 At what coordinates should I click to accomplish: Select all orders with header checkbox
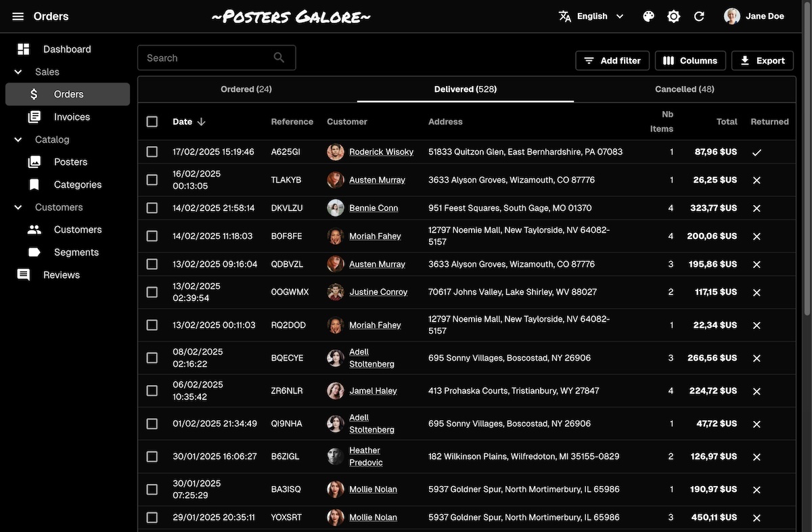152,122
